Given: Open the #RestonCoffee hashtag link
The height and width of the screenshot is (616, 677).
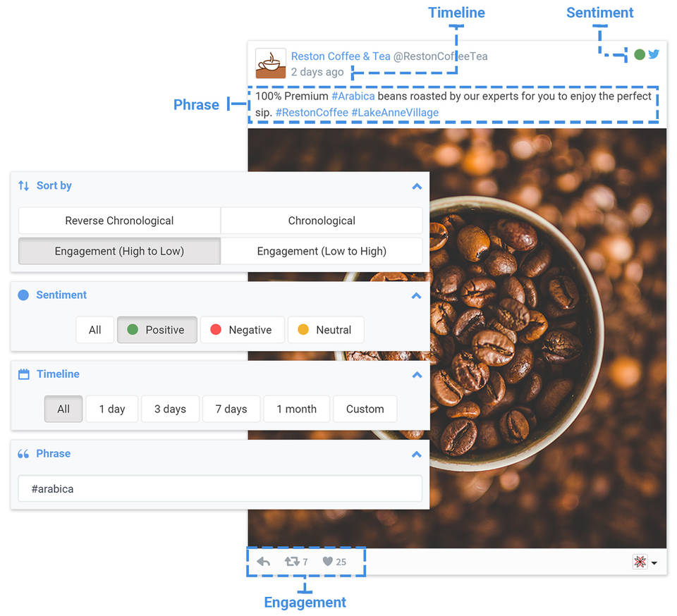Looking at the screenshot, I should (312, 113).
